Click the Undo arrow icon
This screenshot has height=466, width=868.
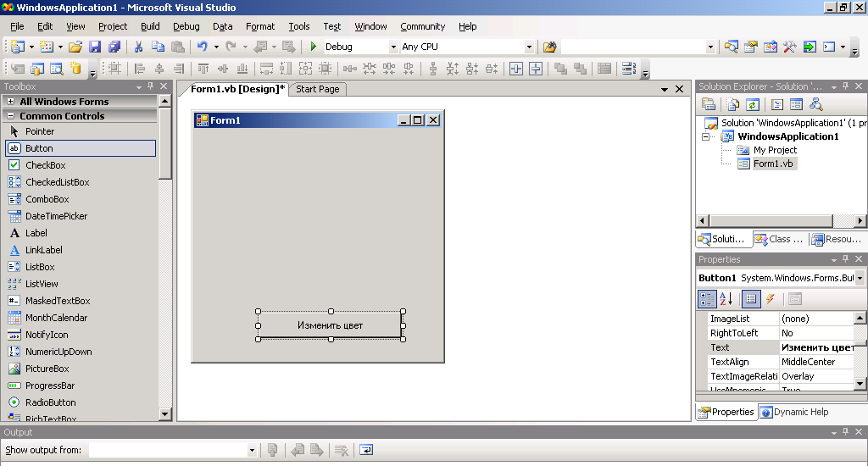[202, 47]
